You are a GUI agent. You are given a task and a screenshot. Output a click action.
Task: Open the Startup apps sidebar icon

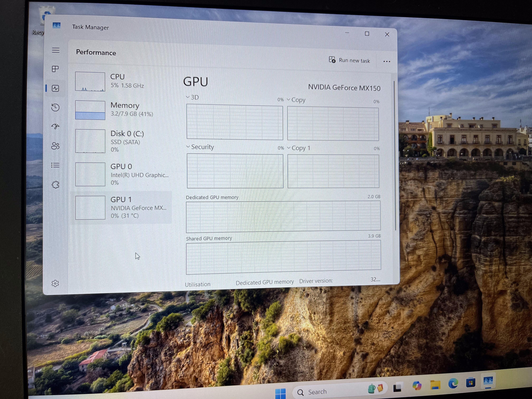click(x=55, y=127)
